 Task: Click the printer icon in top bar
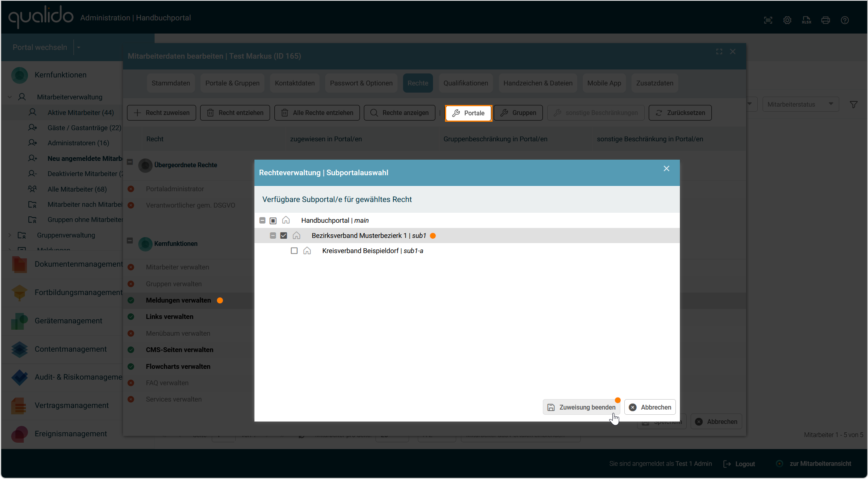(825, 20)
